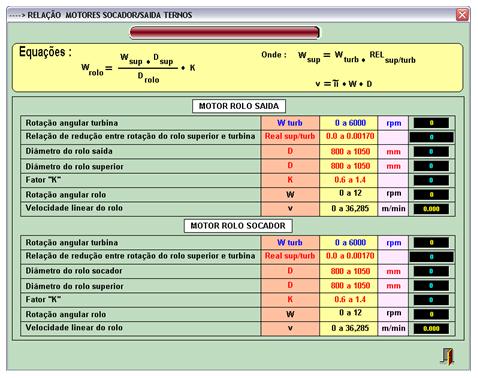Select the MOTOR ROLO SAIDA header
Image resolution: width=478 pixels, height=378 pixels.
[239, 106]
